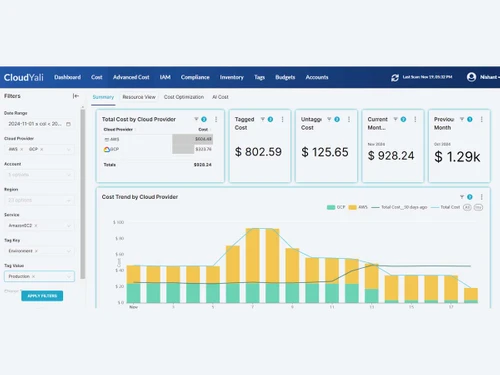The width and height of the screenshot is (500, 375).
Task: Toggle Total Cost line in legend
Action: pyautogui.click(x=445, y=207)
